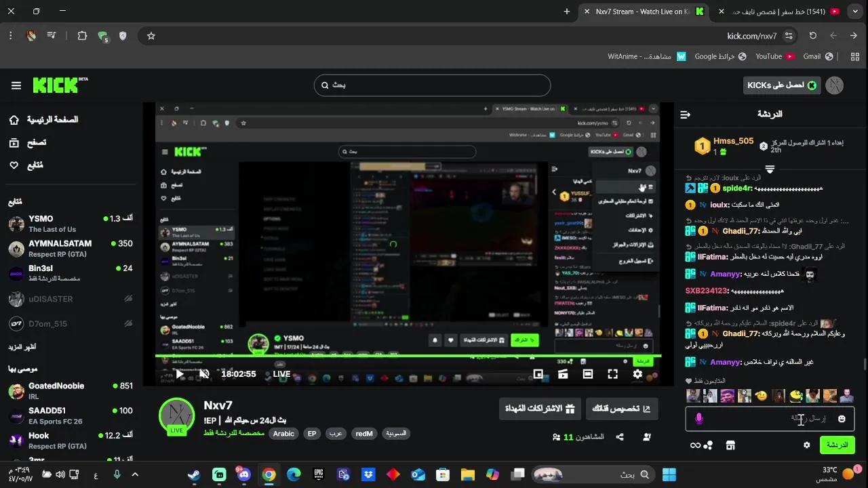Open the shop icon below chat
The height and width of the screenshot is (488, 868).
[730, 445]
